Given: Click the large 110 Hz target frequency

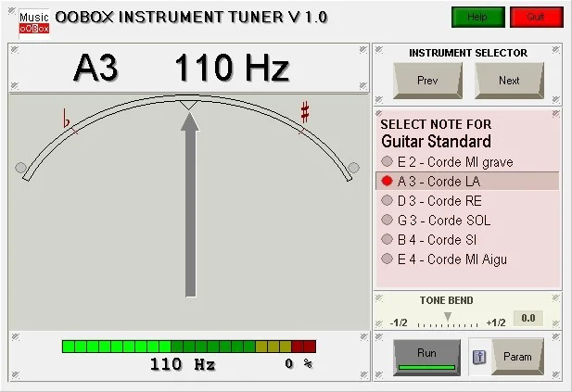Looking at the screenshot, I should pyautogui.click(x=232, y=68).
